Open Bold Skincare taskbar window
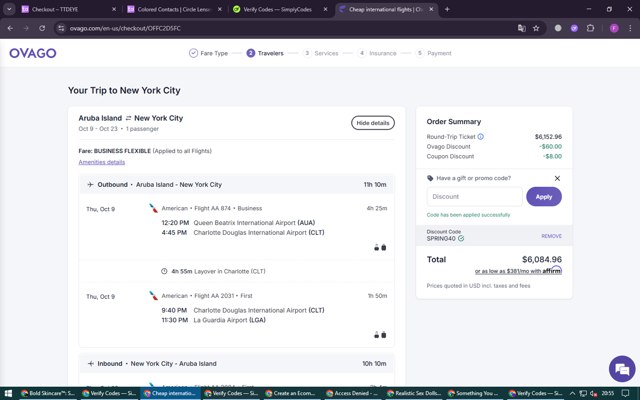 (48, 393)
